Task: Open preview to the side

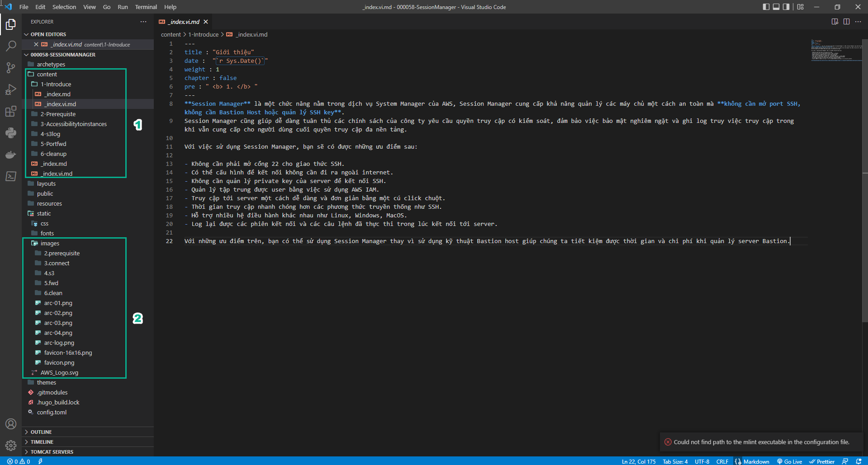Action: pyautogui.click(x=835, y=22)
